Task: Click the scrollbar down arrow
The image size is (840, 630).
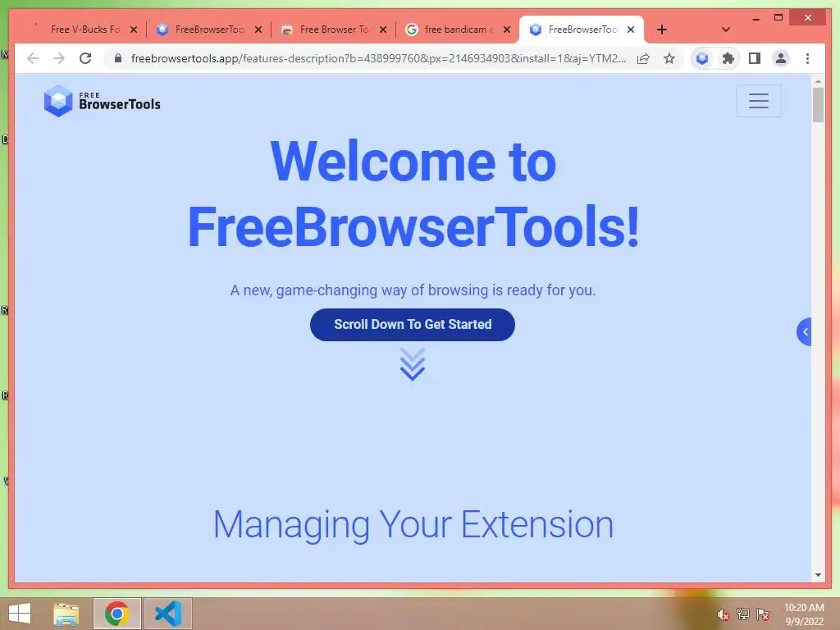Action: click(x=818, y=575)
